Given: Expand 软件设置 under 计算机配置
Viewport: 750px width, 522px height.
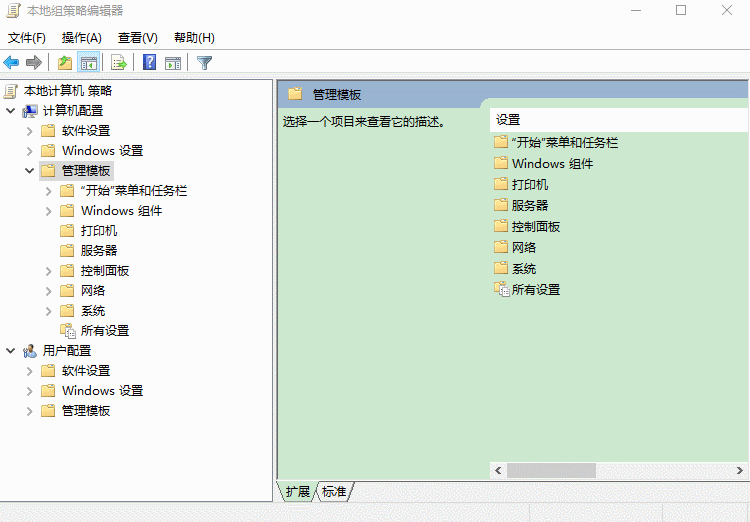Looking at the screenshot, I should click(30, 131).
